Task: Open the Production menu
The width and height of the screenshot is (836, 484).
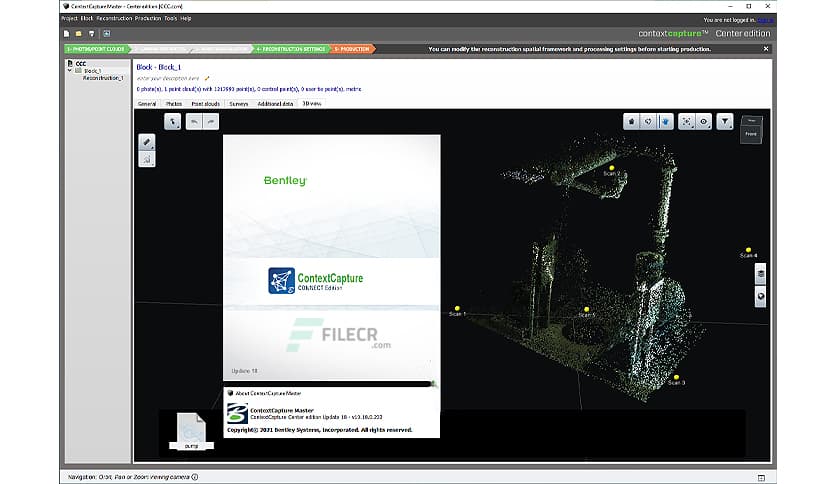Action: click(148, 19)
